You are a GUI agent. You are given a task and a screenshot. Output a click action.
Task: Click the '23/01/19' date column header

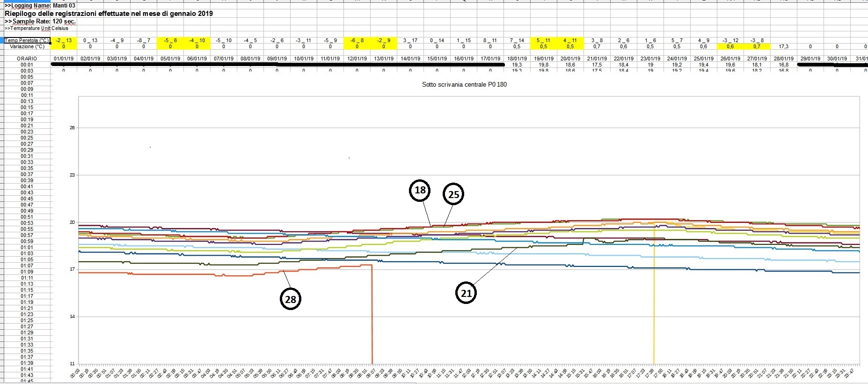(x=650, y=59)
